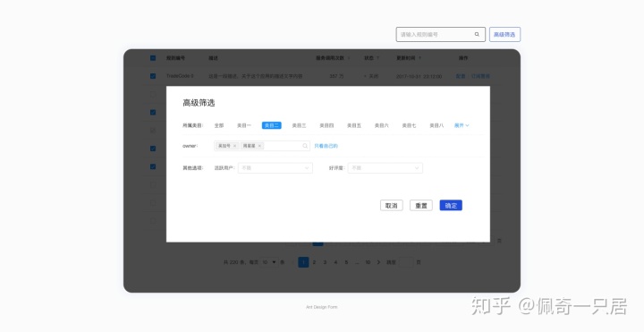The image size is (644, 332).
Task: Go to page 5 in pagination
Action: click(346, 262)
